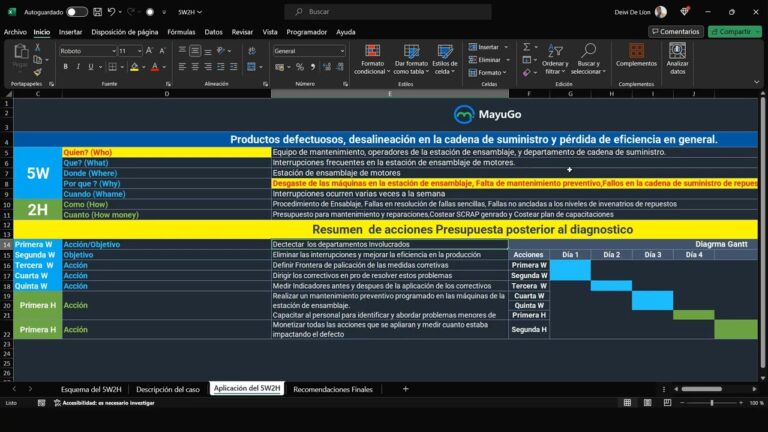Image resolution: width=768 pixels, height=432 pixels.
Task: Click the Analizar datos icon
Action: (678, 49)
